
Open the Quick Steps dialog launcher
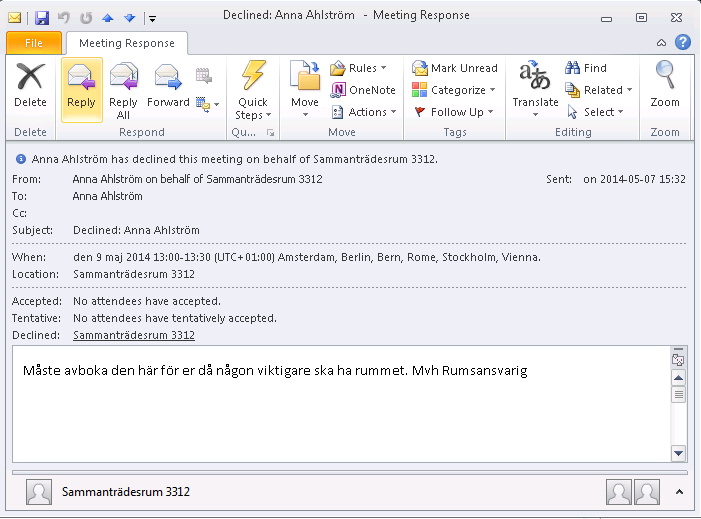tap(270, 132)
